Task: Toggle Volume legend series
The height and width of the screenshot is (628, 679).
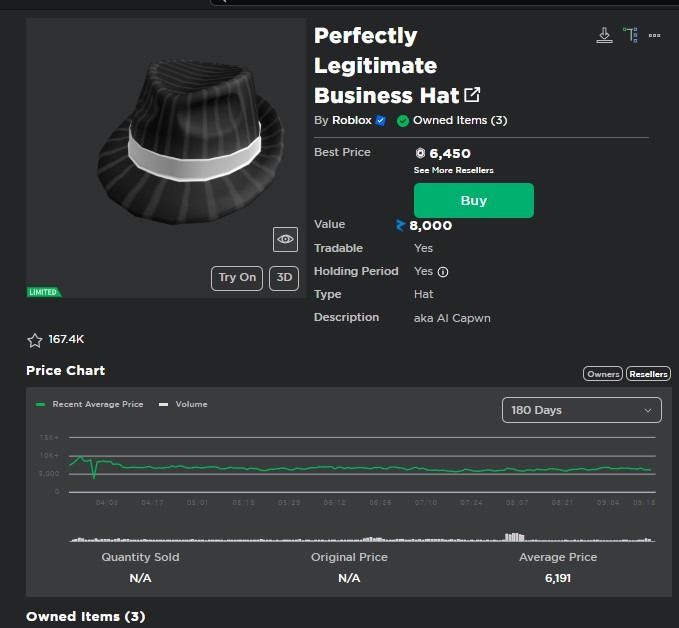Action: (183, 404)
